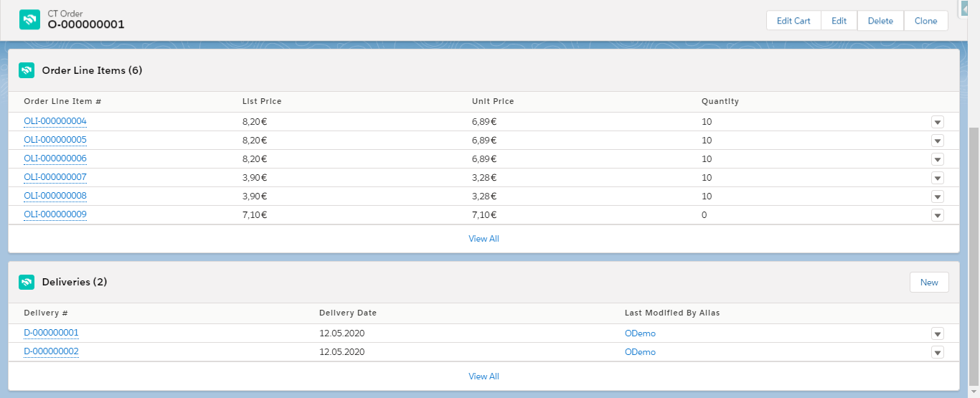Click the List Price column header
The width and height of the screenshot is (980, 398).
[262, 101]
